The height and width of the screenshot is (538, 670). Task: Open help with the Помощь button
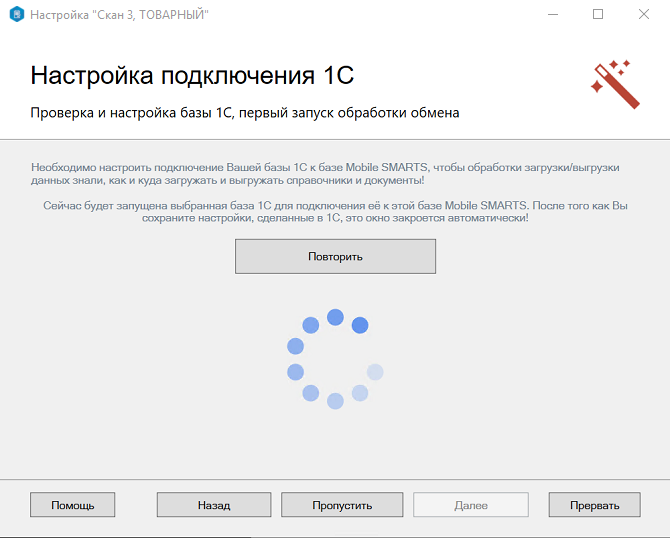(73, 505)
